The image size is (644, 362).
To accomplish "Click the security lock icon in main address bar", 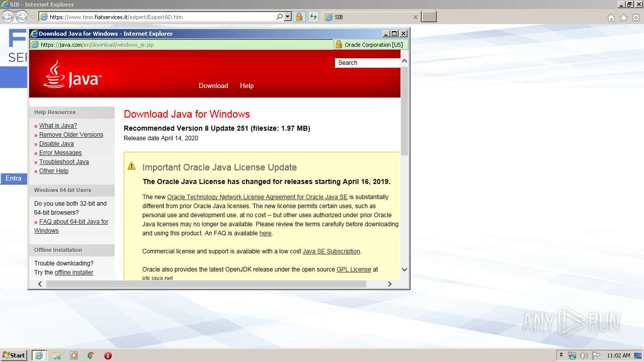I will click(299, 17).
